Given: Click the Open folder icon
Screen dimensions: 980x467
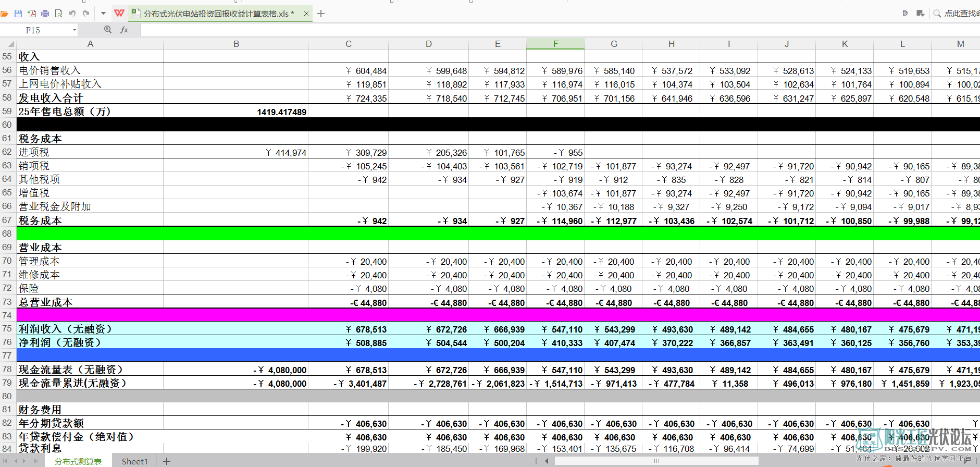Looking at the screenshot, I should [4, 14].
